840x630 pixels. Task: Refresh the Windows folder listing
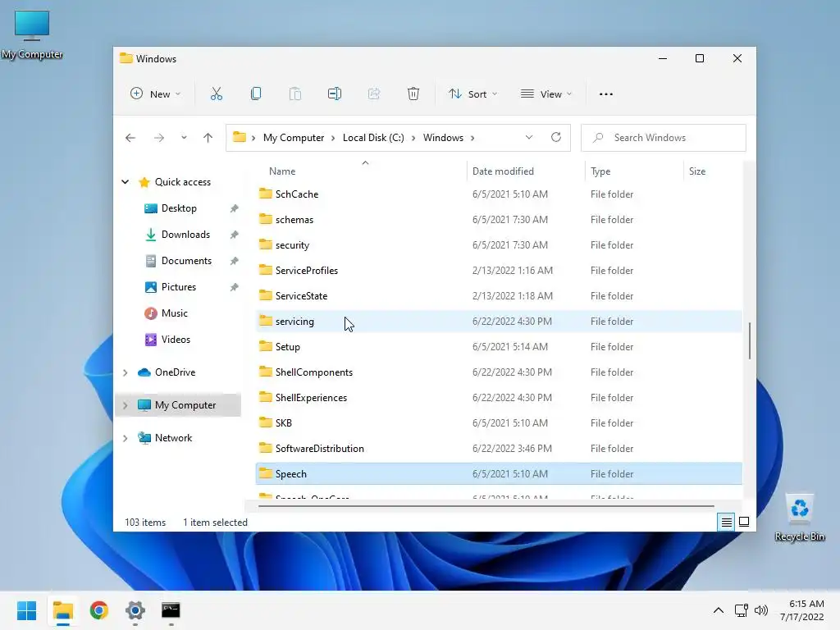[x=556, y=137]
